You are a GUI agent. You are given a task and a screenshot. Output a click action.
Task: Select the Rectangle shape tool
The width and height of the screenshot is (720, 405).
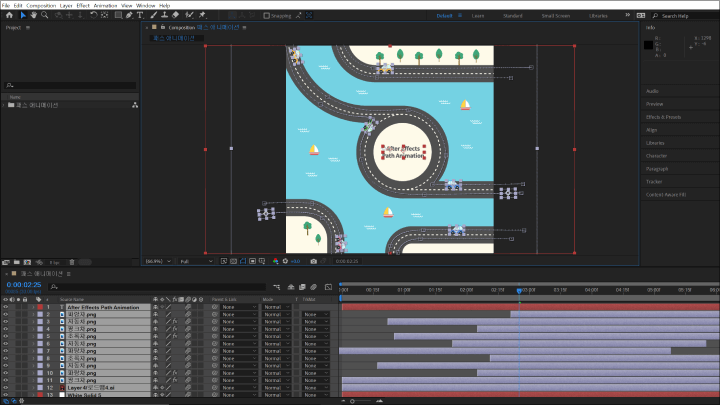tap(118, 15)
